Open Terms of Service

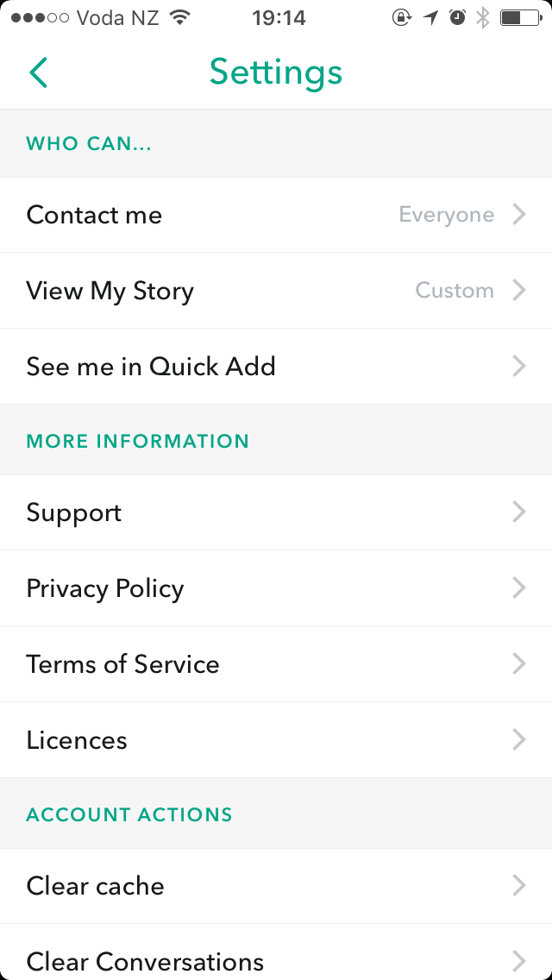(276, 663)
